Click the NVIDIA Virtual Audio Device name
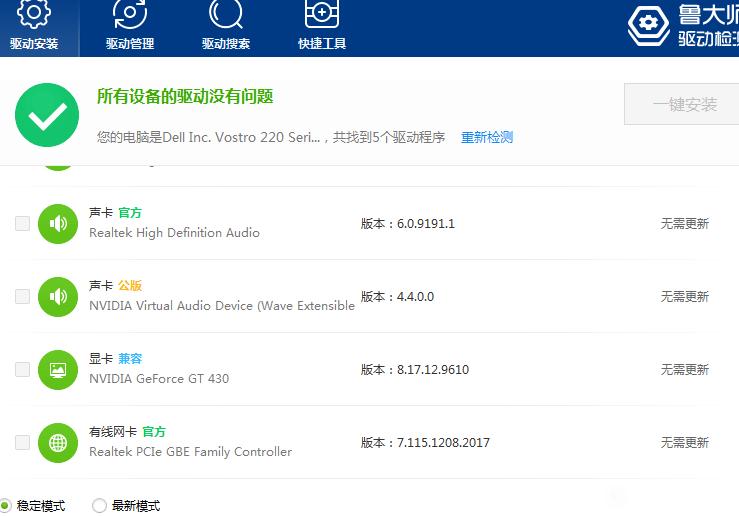 point(222,306)
